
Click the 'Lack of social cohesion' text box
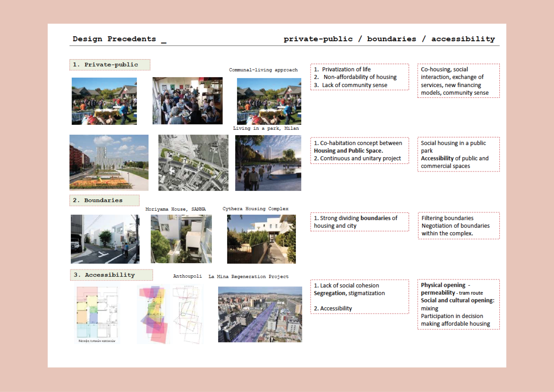(x=360, y=297)
